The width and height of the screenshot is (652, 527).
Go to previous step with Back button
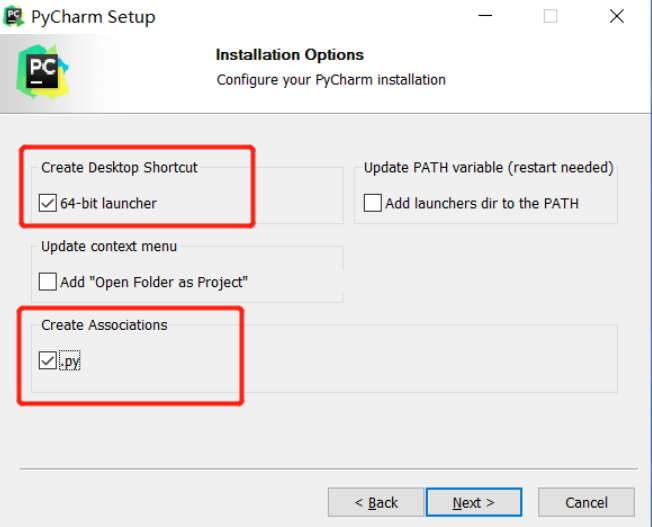pyautogui.click(x=376, y=502)
